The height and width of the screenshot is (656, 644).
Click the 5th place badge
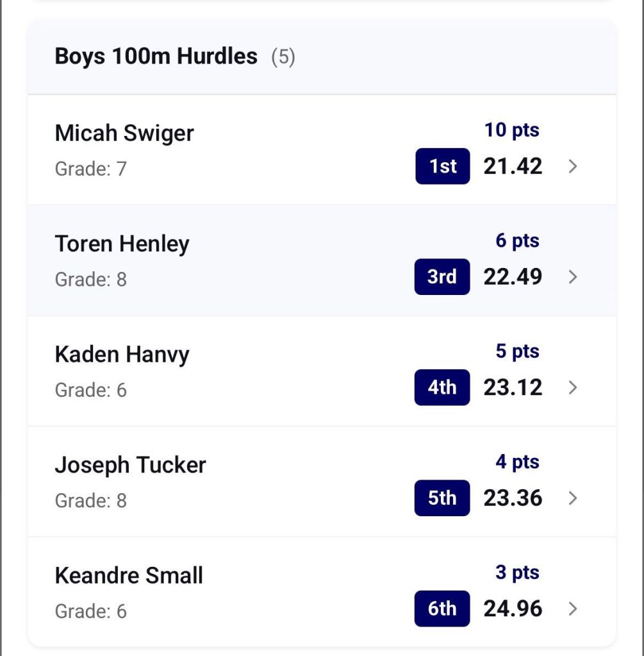click(x=442, y=498)
